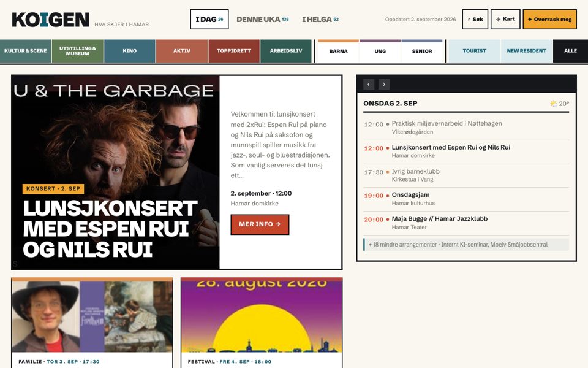The width and height of the screenshot is (588, 368).
Task: Filter by Arbeidsliv category
Action: click(286, 51)
